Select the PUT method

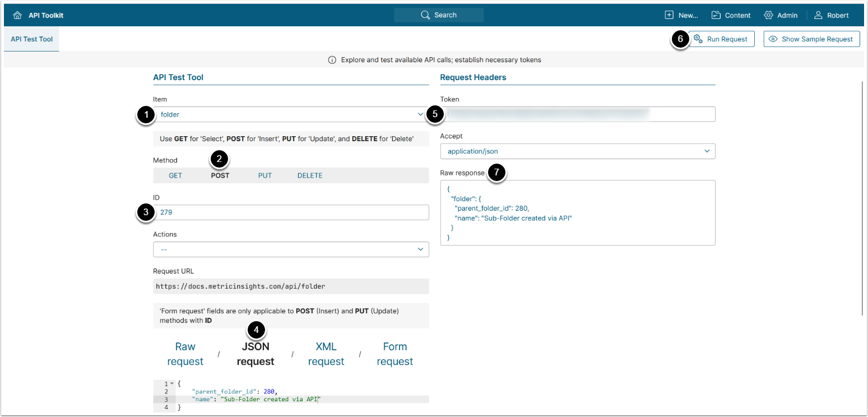[265, 175]
